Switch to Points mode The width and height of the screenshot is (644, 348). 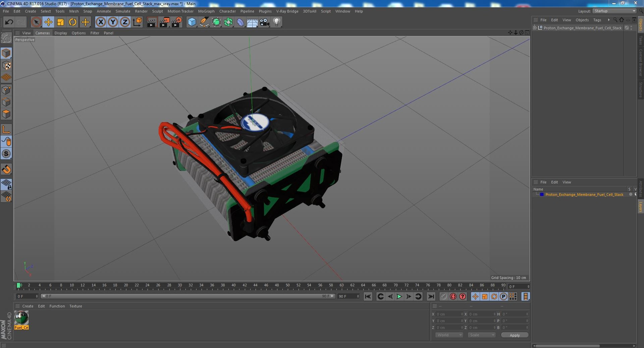[x=6, y=90]
